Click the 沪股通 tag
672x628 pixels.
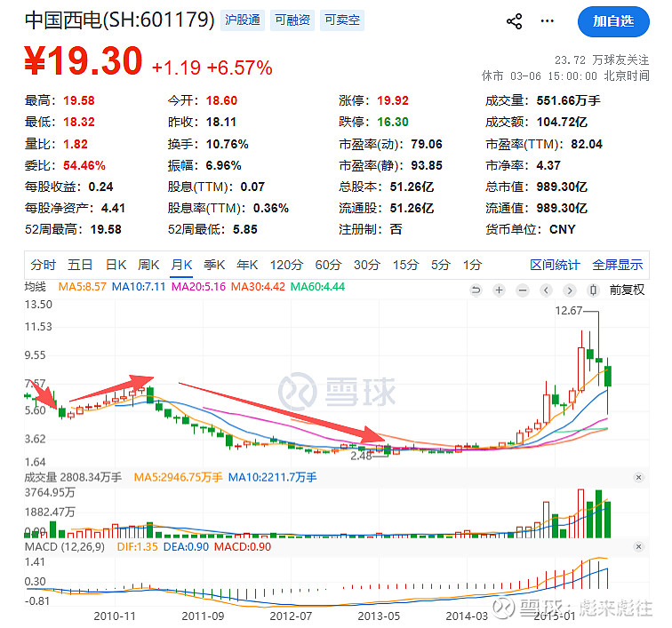(243, 20)
